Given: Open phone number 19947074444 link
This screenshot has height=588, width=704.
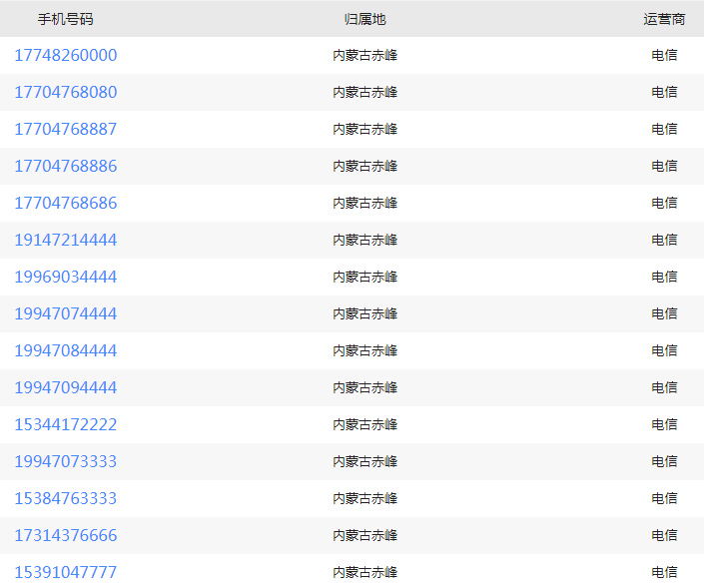Looking at the screenshot, I should pyautogui.click(x=66, y=313).
